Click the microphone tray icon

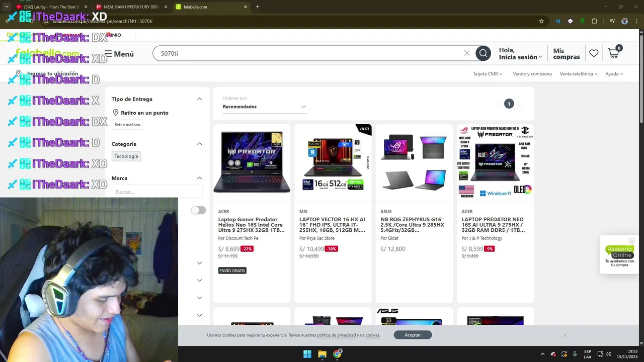[x=575, y=354]
